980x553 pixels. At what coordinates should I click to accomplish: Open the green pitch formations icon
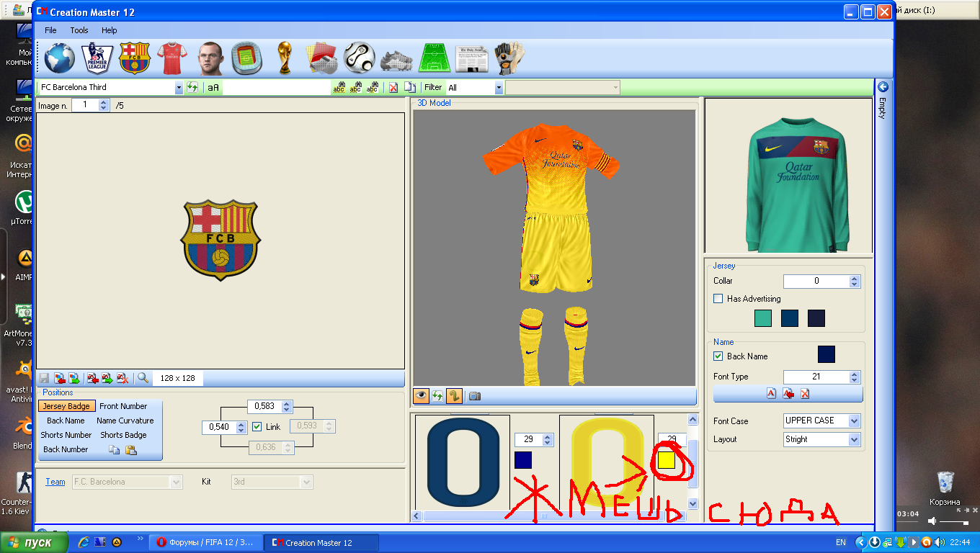coord(435,58)
